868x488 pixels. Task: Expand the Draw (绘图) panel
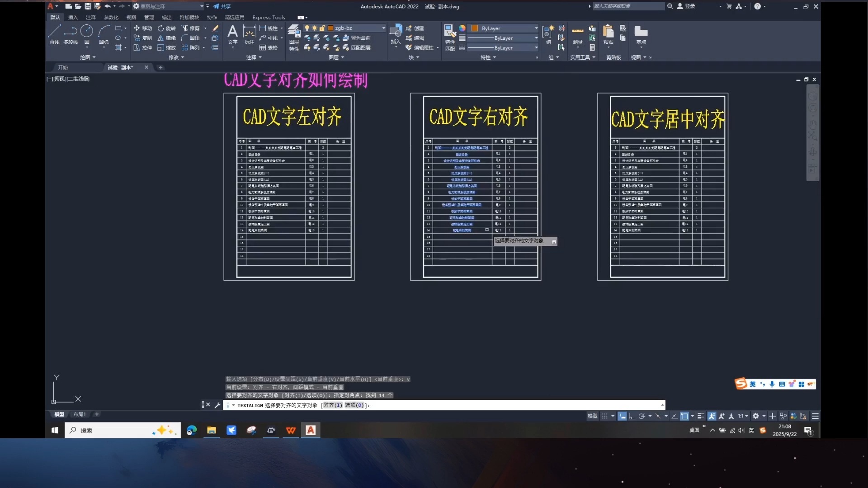point(88,57)
